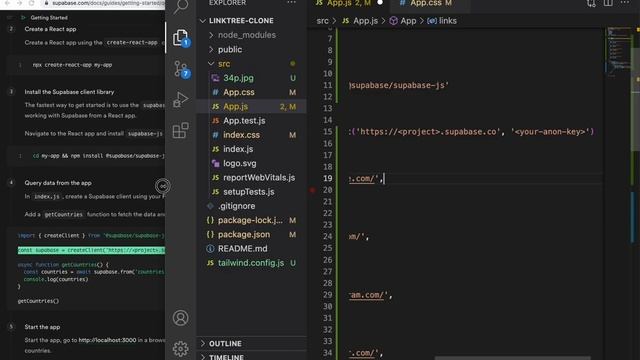The height and width of the screenshot is (360, 640).
Task: Click the unsaved dot on App.js tab
Action: [x=380, y=2]
